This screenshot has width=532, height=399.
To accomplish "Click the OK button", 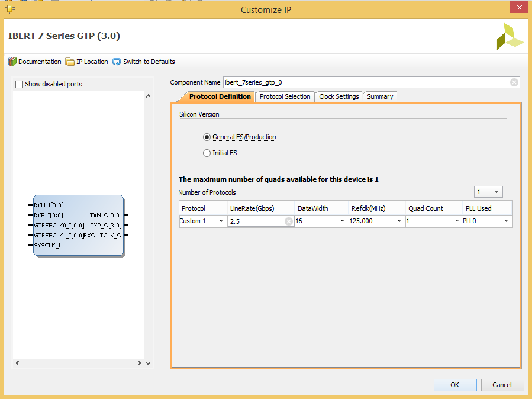I will [455, 385].
